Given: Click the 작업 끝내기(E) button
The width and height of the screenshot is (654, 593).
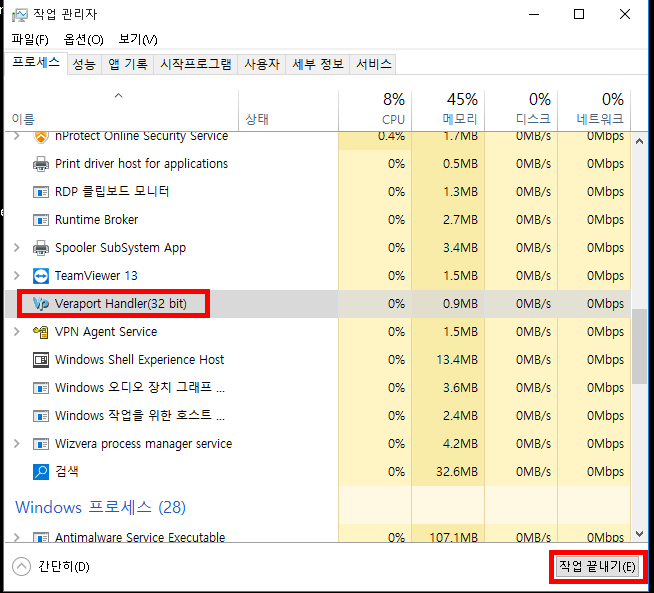Looking at the screenshot, I should pos(597,566).
